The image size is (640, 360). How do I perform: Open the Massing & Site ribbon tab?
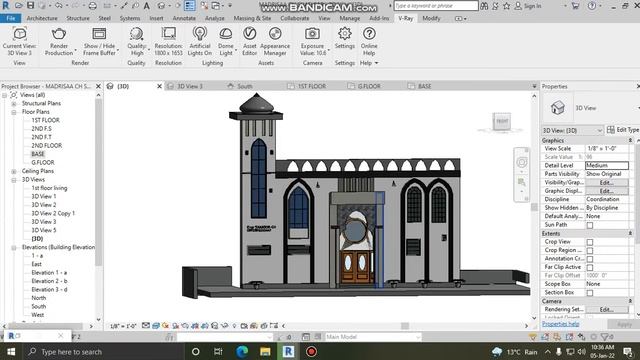click(252, 18)
